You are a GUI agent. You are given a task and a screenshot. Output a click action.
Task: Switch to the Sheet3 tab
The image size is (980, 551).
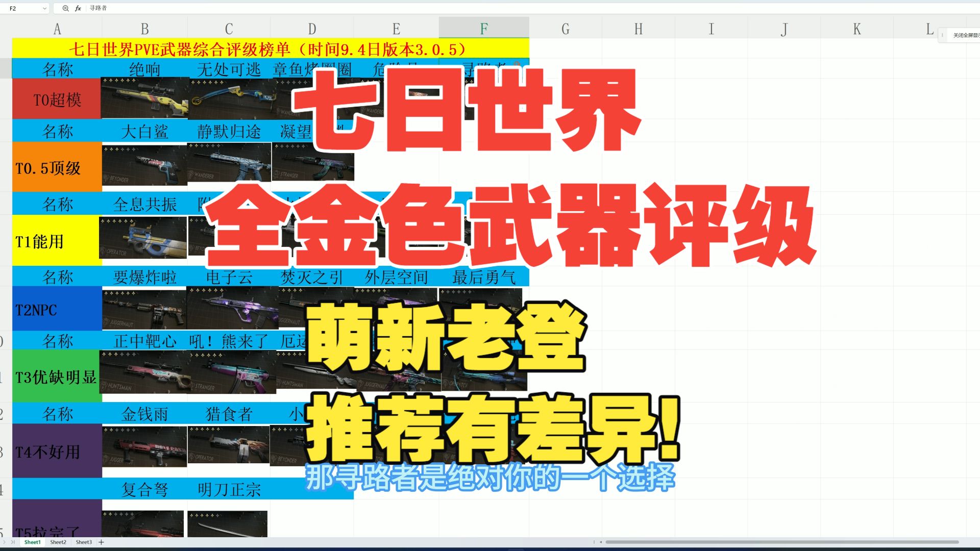pos(84,542)
